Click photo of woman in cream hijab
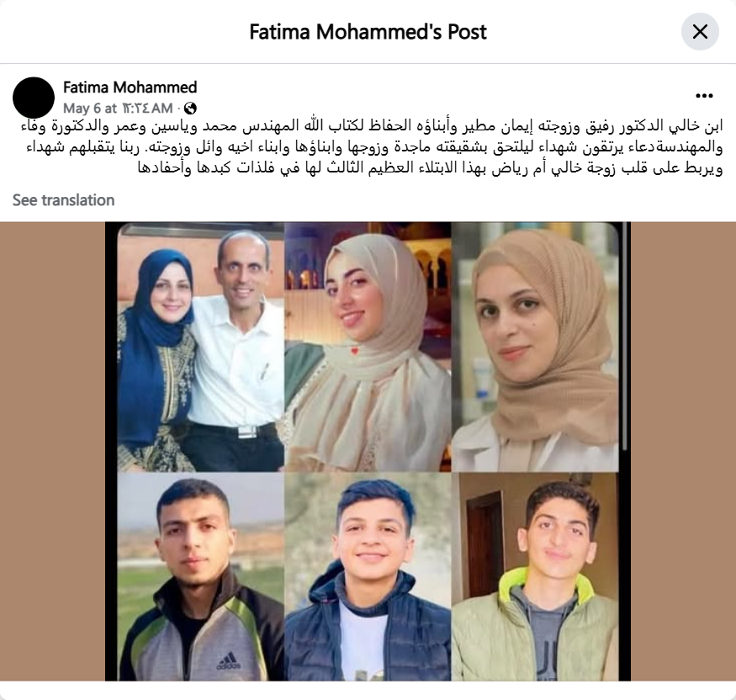The width and height of the screenshot is (736, 700). 368,347
